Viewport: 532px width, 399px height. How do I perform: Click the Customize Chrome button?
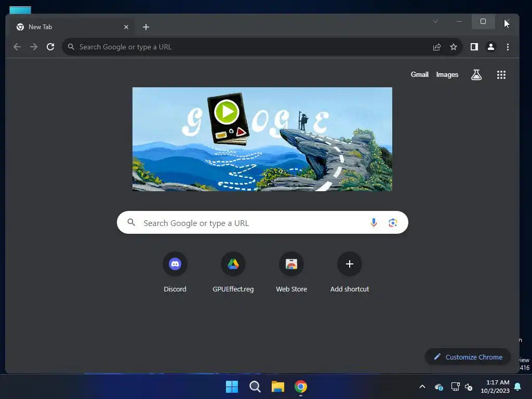click(468, 357)
